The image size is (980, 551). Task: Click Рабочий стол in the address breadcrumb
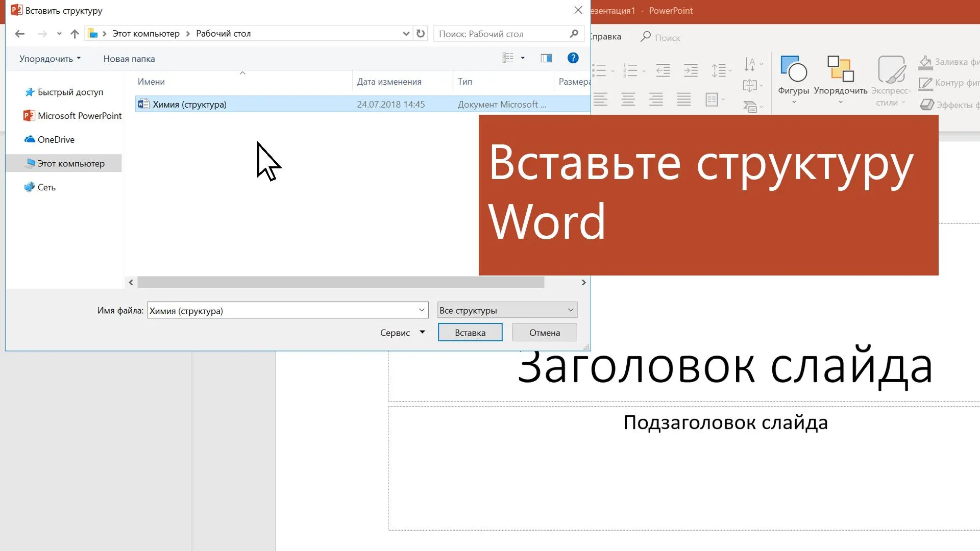(x=224, y=34)
